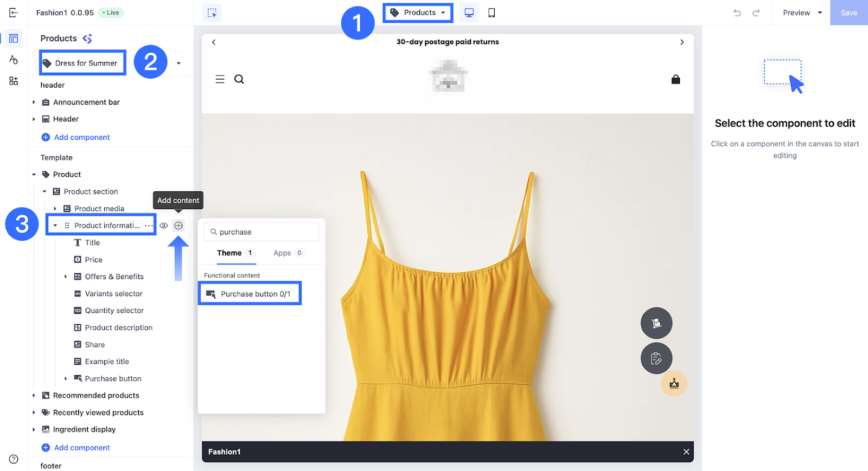Viewport: 868px width, 471px height.
Task: Click the Add content plus icon
Action: tap(178, 225)
